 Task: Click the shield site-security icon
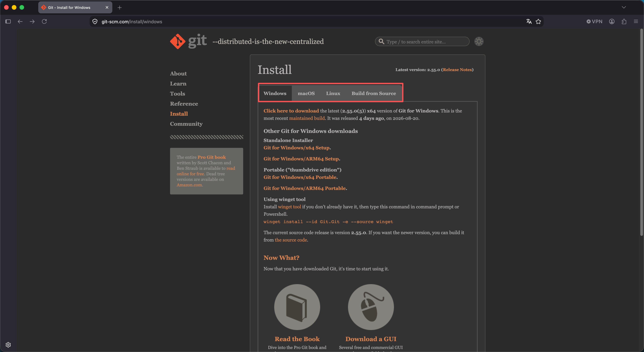pos(95,22)
